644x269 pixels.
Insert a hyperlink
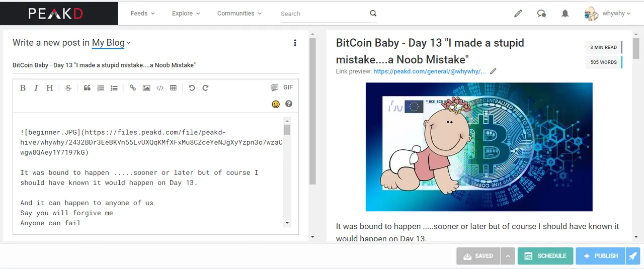tap(133, 88)
